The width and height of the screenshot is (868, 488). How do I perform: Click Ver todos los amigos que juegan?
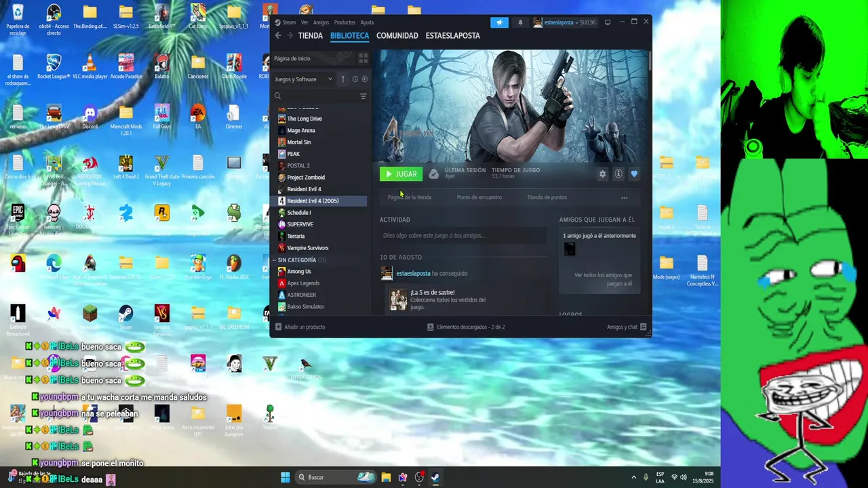pyautogui.click(x=603, y=279)
